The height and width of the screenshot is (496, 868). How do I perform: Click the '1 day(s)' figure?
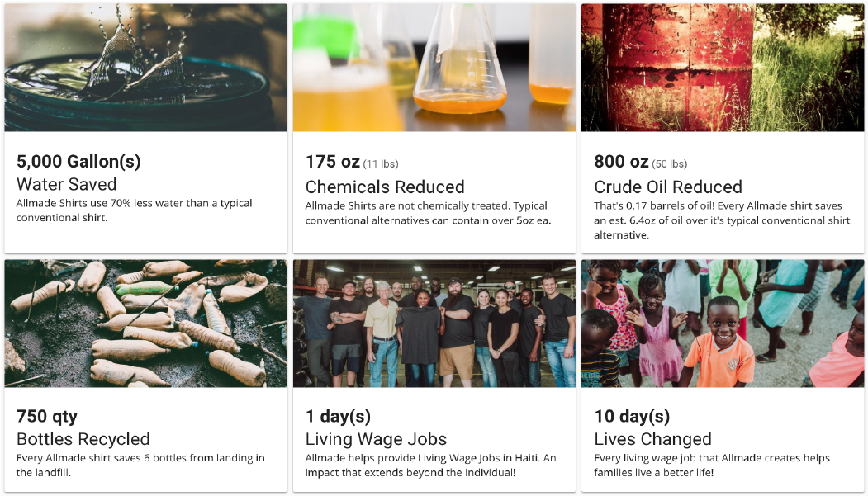tap(339, 417)
